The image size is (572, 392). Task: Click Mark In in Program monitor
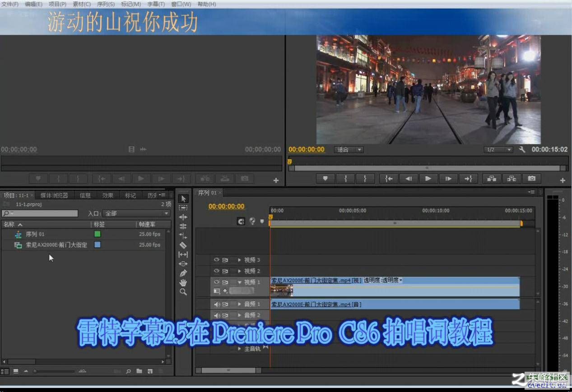coord(346,179)
